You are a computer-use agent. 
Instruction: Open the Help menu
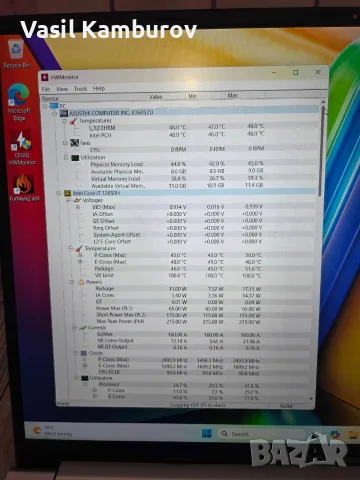[99, 88]
